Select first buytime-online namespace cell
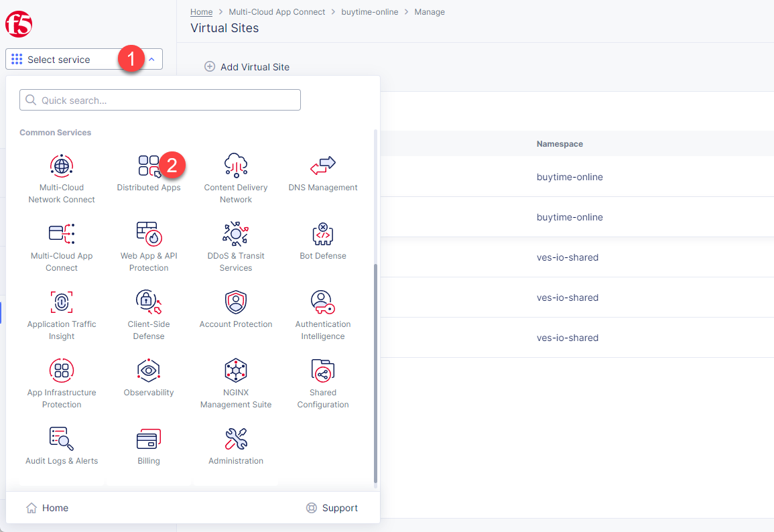The height and width of the screenshot is (532, 774). [x=570, y=177]
